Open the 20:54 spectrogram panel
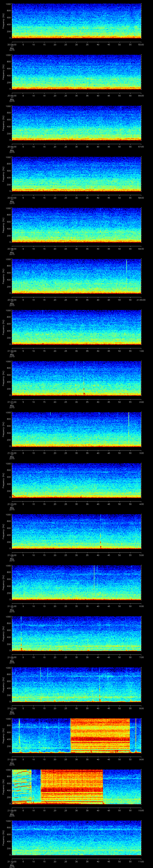 click(x=76, y=21)
